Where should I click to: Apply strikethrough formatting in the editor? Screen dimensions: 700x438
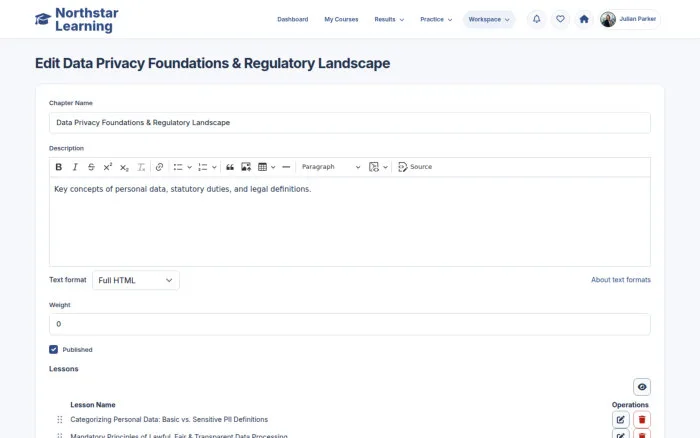(x=91, y=167)
